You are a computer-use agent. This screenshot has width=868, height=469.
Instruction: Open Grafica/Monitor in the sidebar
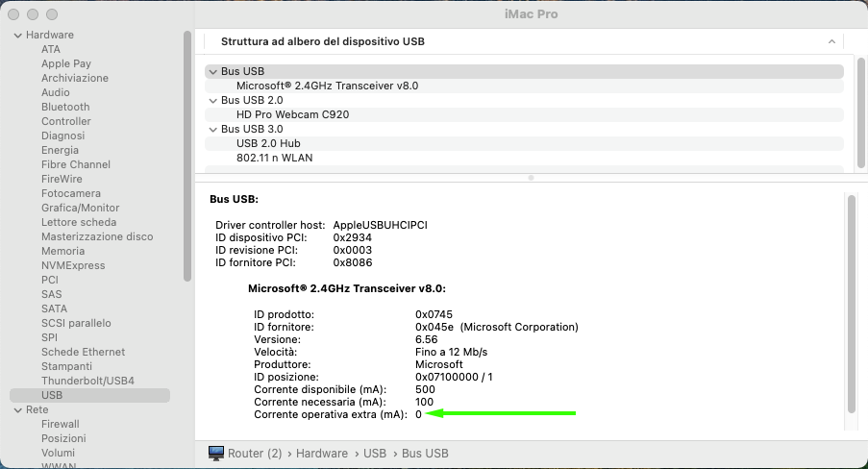tap(81, 208)
